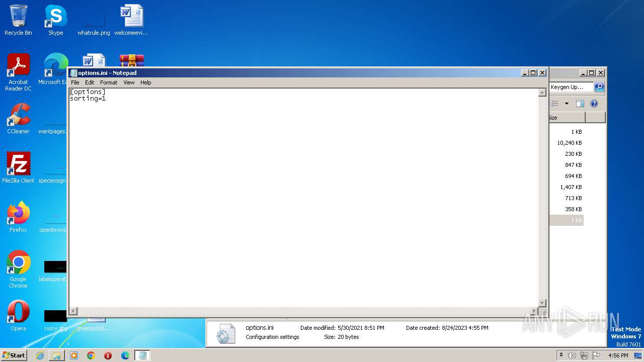The image size is (644, 362).
Task: Sort by the Size column header
Action: click(x=567, y=118)
